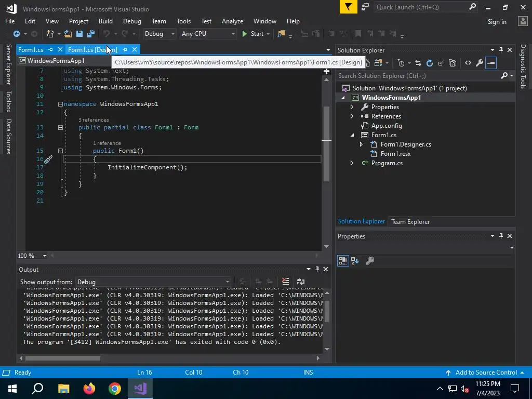Screen dimensions: 532x399
Task: Toggle Alphabetical sort in Properties panel
Action: [x=355, y=261]
